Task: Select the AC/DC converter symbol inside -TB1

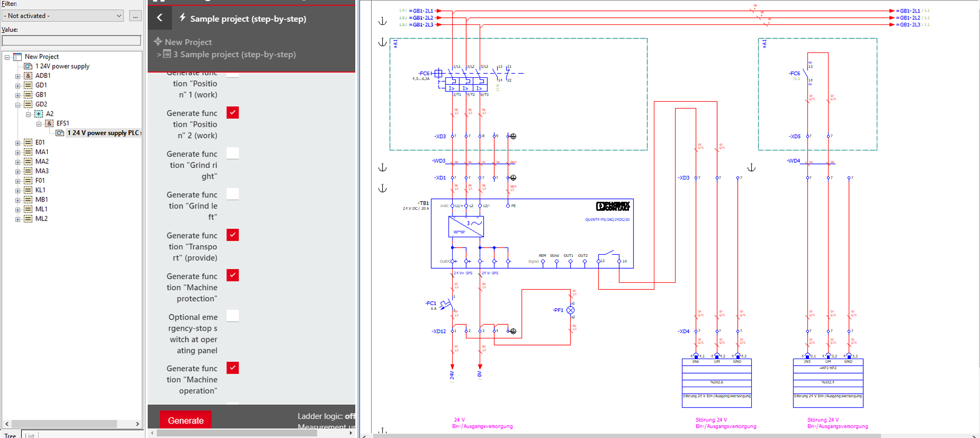Action: click(466, 227)
